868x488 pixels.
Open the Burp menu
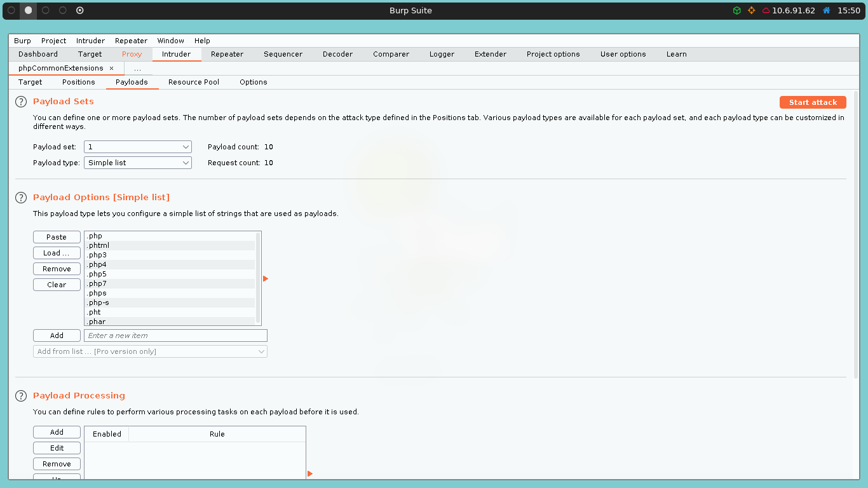[x=22, y=41]
